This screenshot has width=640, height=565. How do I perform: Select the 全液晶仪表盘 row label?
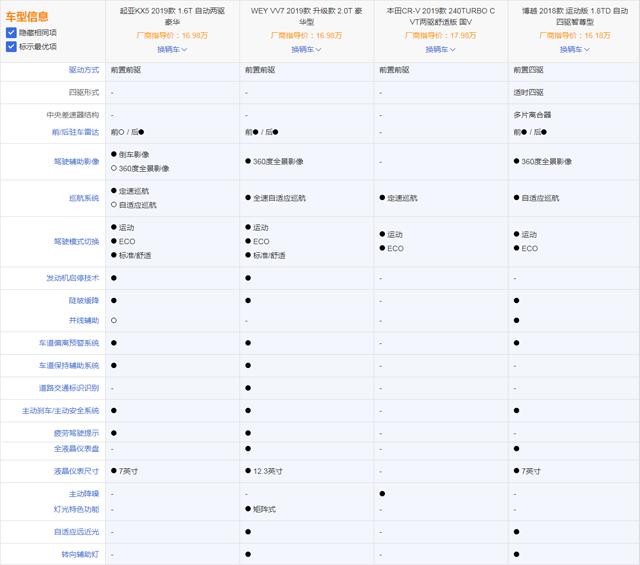pos(76,449)
